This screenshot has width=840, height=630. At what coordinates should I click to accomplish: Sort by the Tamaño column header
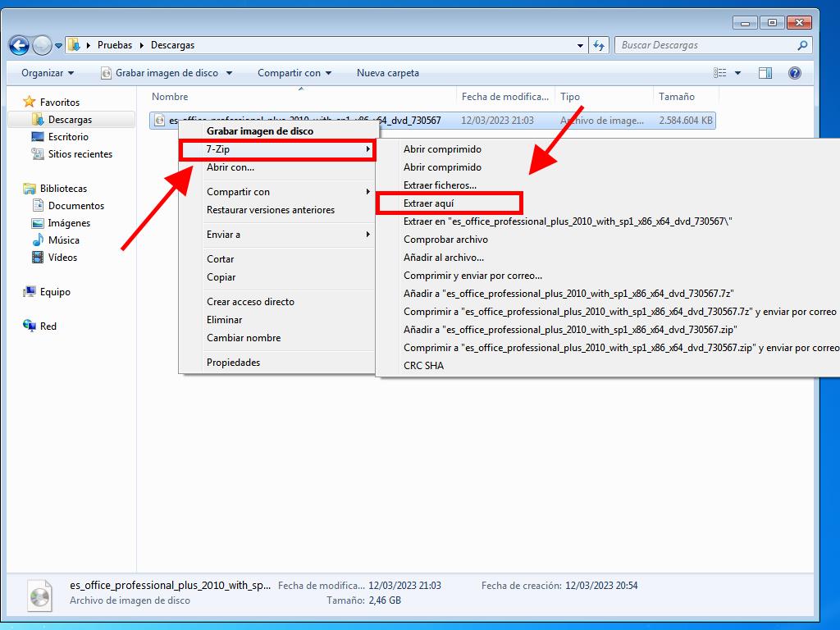pyautogui.click(x=676, y=97)
